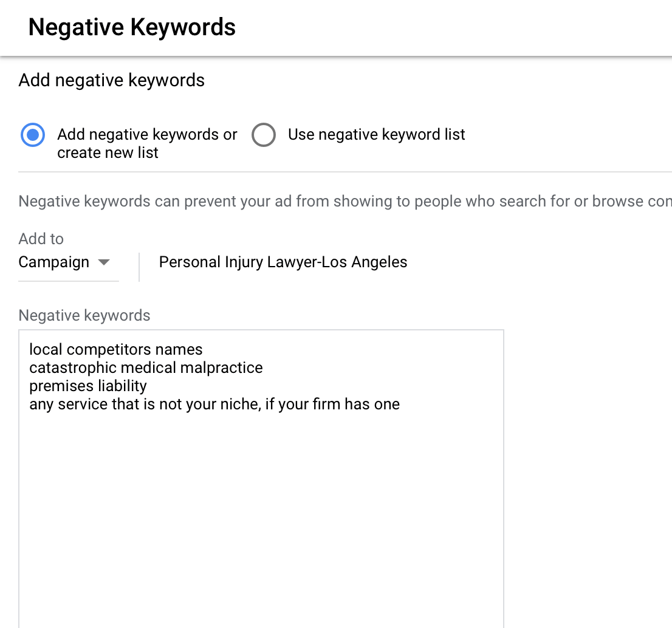Image resolution: width=672 pixels, height=628 pixels.
Task: Select the 'Add negative keywords or create new list' radio button
Action: [32, 135]
